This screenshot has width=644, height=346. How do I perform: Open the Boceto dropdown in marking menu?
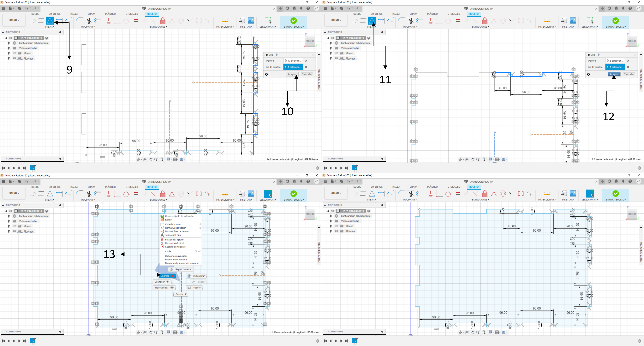click(x=181, y=294)
